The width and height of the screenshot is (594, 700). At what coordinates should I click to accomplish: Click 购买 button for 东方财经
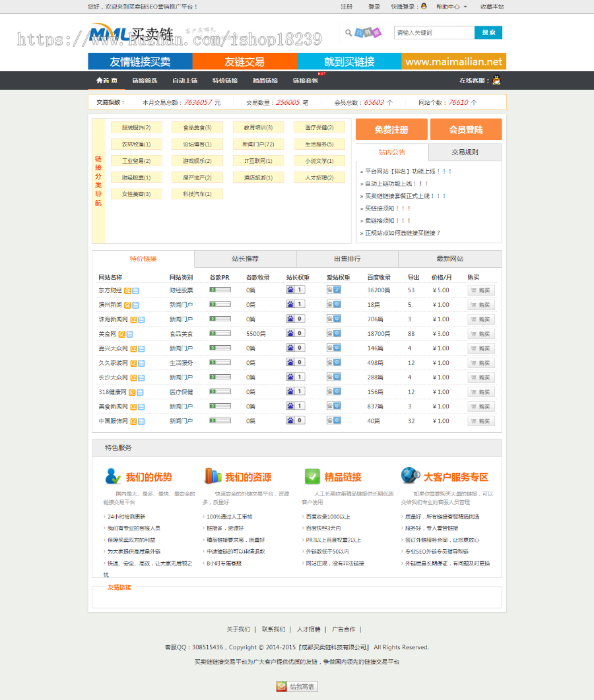[x=481, y=290]
